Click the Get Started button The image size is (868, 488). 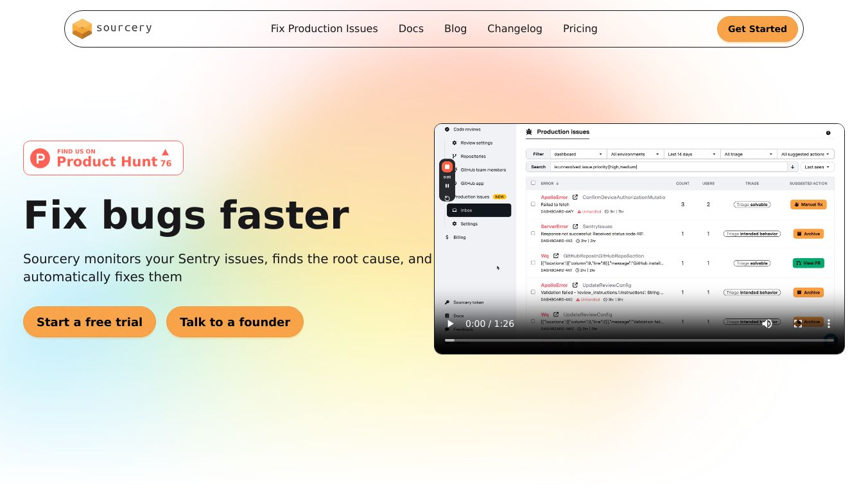pos(758,29)
